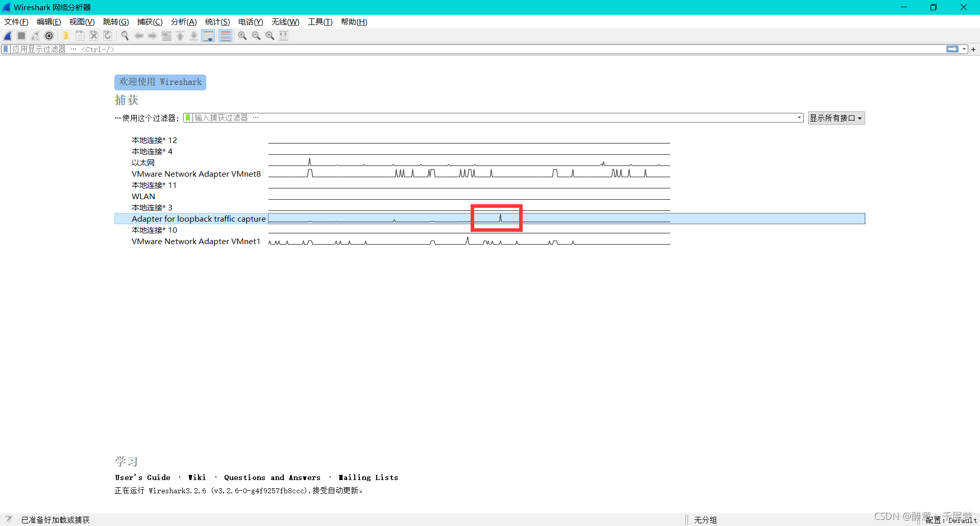Jump to the last packet icon
This screenshot has height=526, width=980.
(x=194, y=36)
